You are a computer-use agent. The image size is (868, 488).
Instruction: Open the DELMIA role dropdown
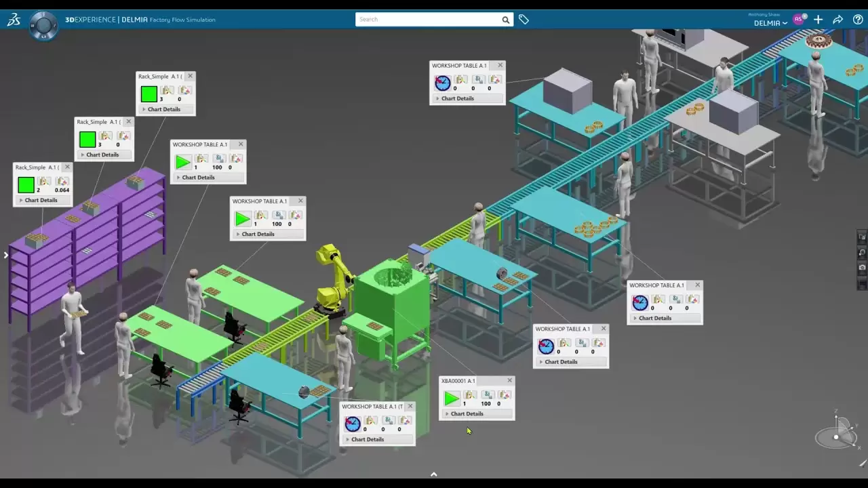pos(770,23)
